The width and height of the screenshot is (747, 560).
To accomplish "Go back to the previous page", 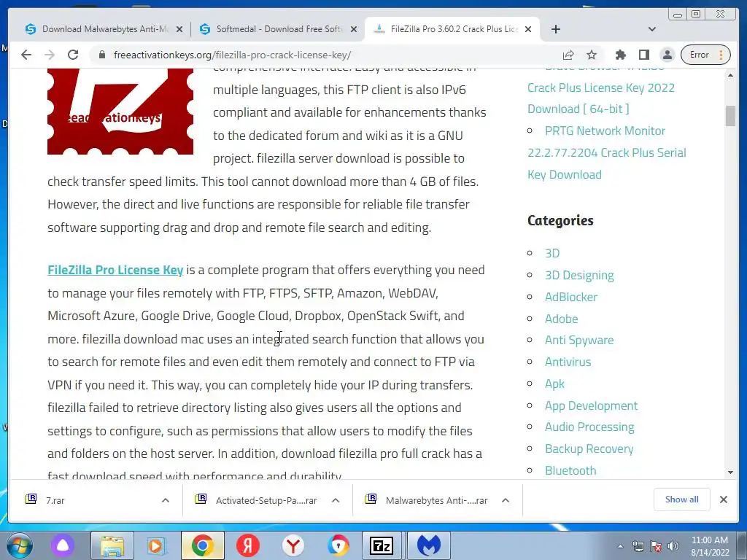I will pyautogui.click(x=26, y=55).
